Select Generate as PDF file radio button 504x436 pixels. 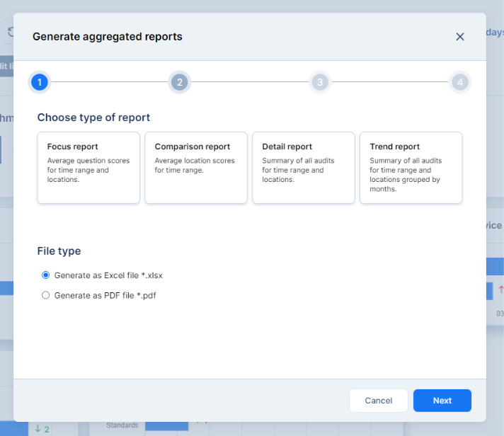coord(46,296)
